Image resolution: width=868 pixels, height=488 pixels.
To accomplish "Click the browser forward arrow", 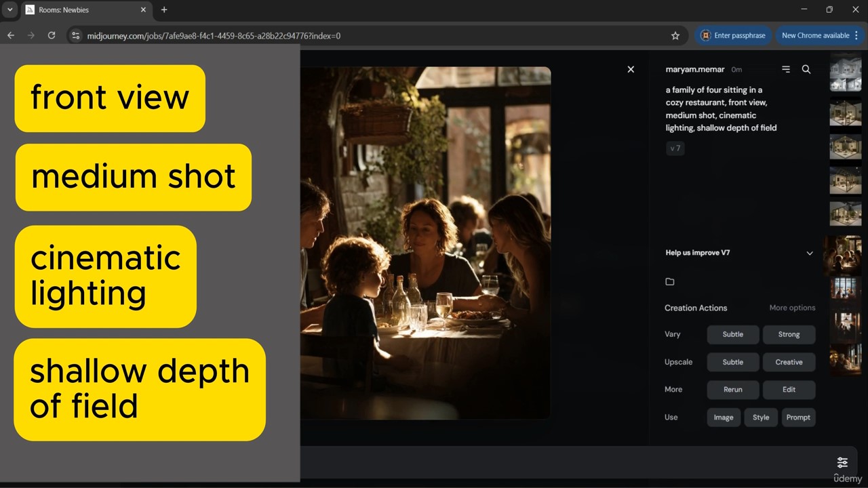I will pyautogui.click(x=31, y=35).
